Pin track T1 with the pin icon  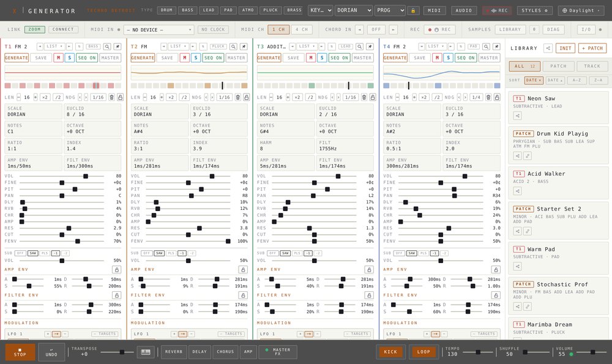(x=117, y=46)
